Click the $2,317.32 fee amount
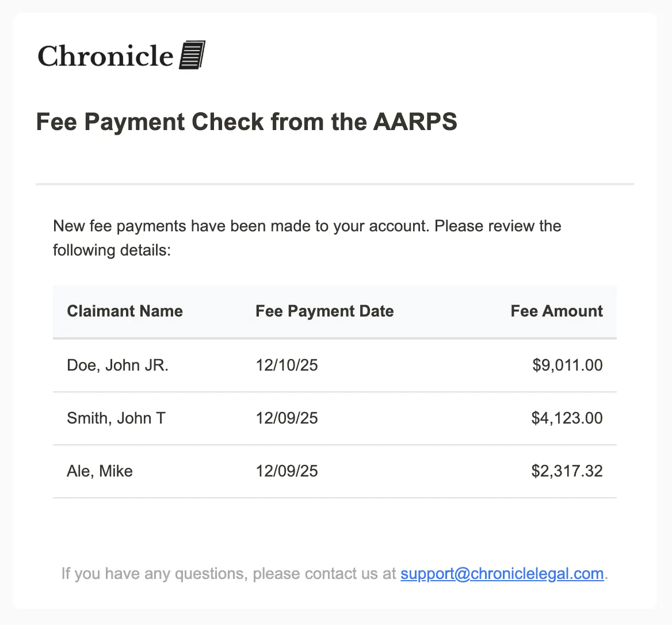Screen dimensions: 672x625 567,471
